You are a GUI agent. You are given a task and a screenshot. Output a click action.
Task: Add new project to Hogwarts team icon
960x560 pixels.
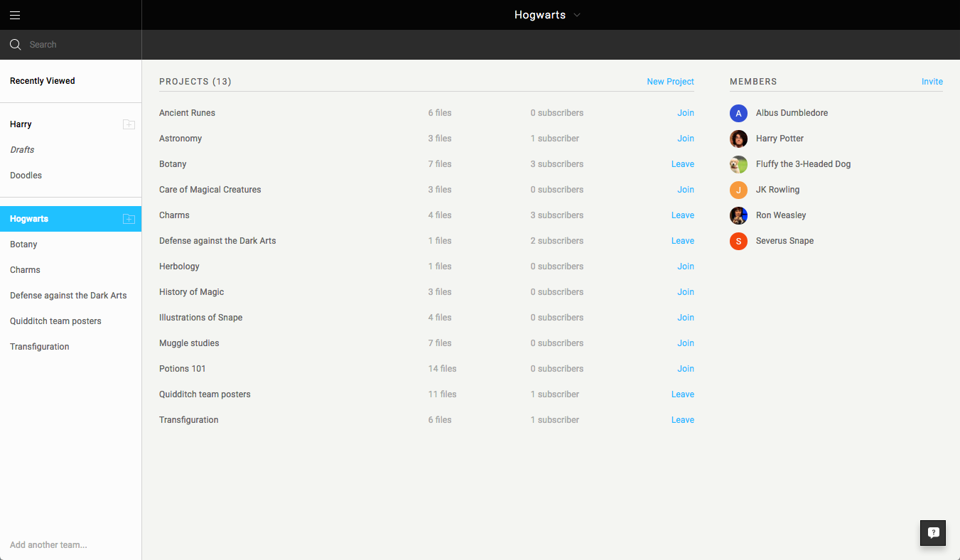point(129,219)
